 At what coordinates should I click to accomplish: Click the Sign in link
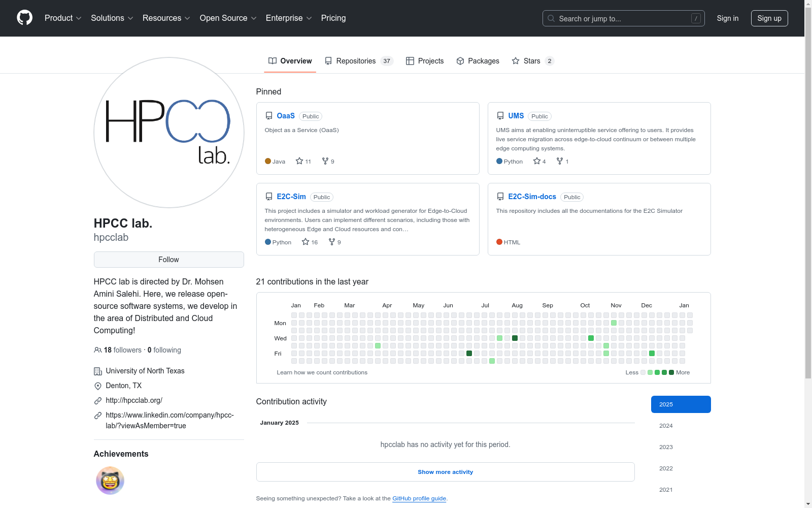[x=728, y=18]
